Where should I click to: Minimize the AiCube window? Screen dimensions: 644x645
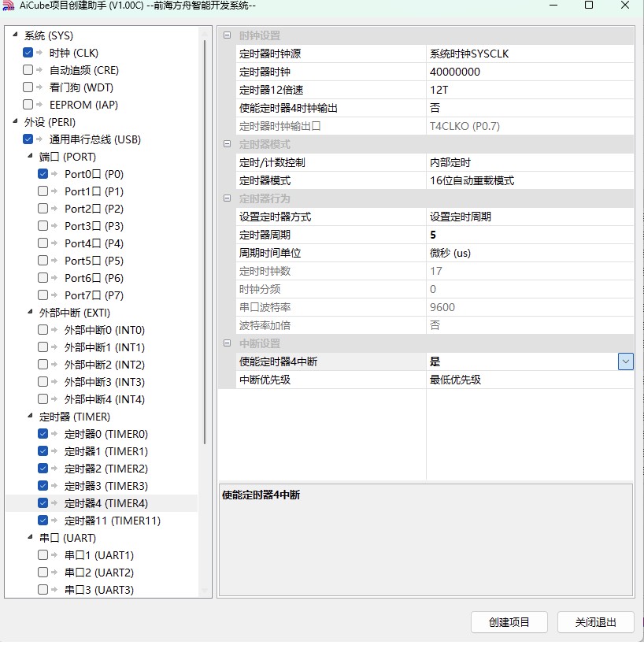click(x=553, y=6)
